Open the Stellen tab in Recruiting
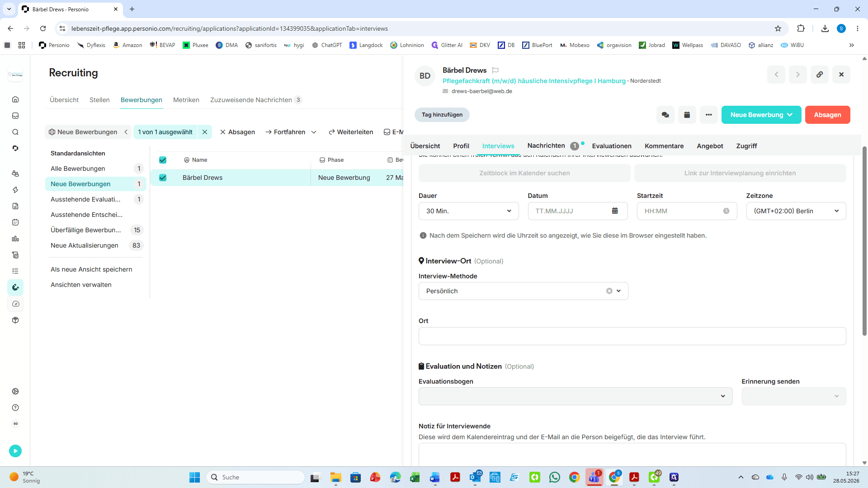The height and width of the screenshot is (488, 868). [x=99, y=100]
